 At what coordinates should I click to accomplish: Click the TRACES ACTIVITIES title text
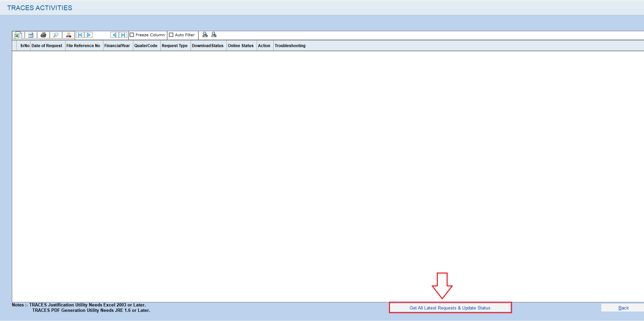point(40,8)
